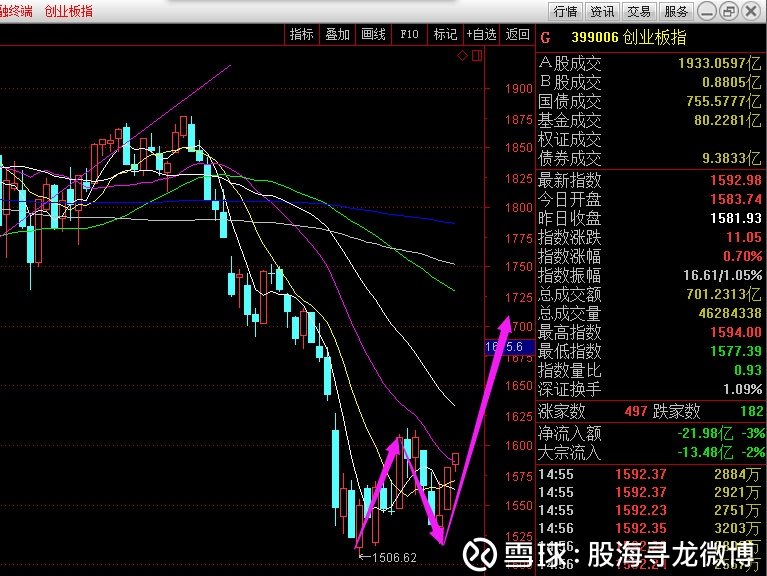
Task: Click the 1900 price axis label
Action: coord(519,89)
